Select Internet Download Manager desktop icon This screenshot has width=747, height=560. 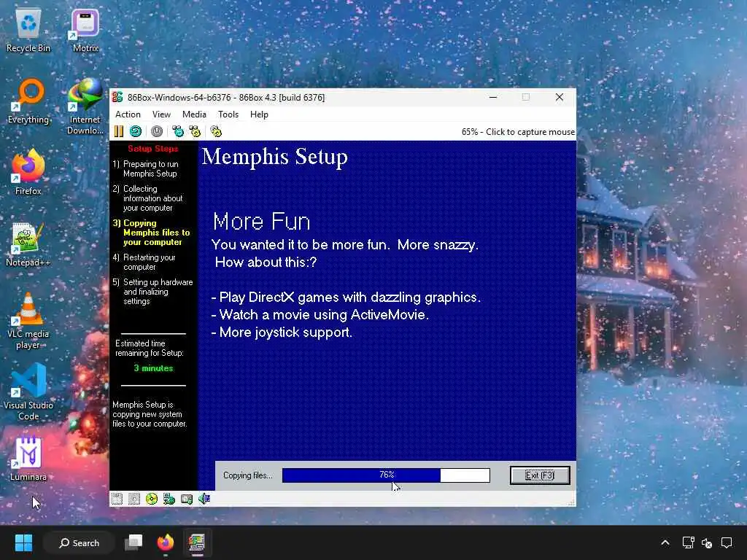(85, 106)
